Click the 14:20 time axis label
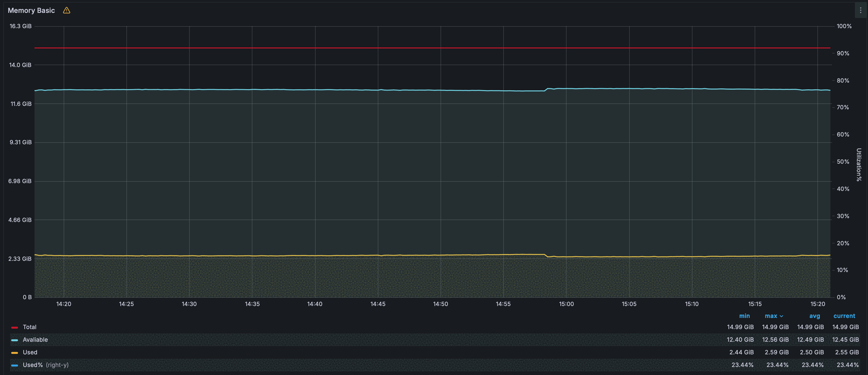Viewport: 868px width, 375px height. [x=64, y=304]
